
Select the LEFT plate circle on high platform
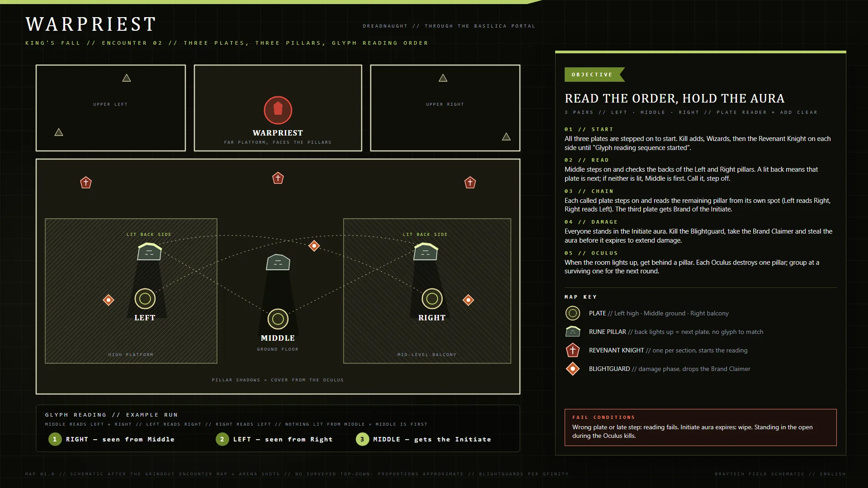click(x=145, y=299)
